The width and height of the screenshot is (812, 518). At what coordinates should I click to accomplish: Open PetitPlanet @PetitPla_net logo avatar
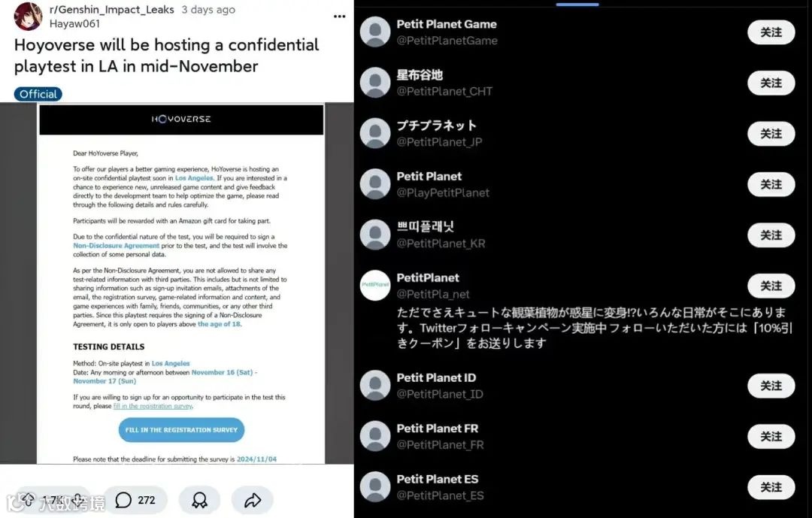coord(375,285)
